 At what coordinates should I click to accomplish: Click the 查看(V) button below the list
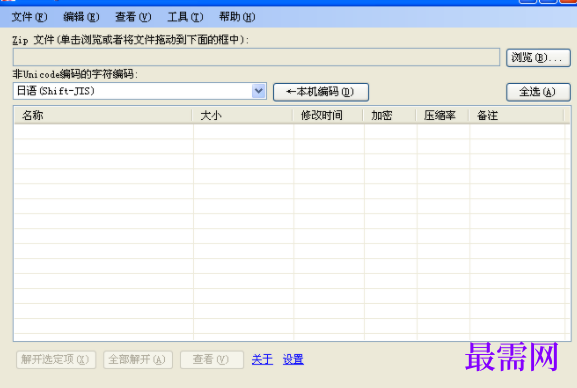(x=212, y=360)
